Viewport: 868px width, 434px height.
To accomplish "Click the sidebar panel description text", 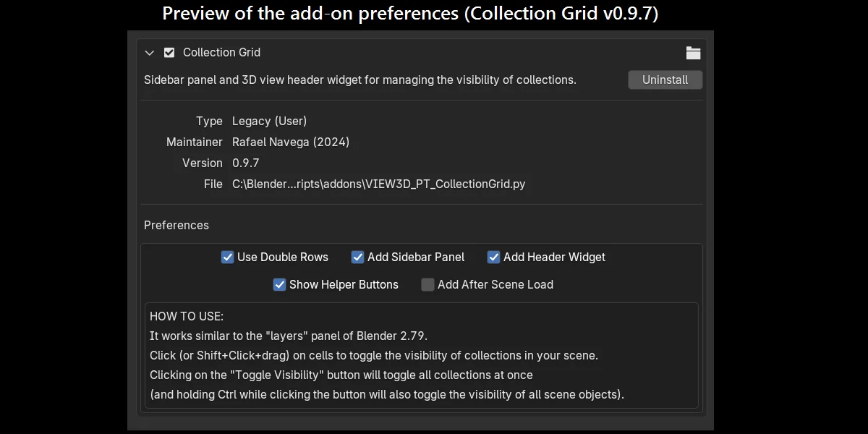I will click(361, 80).
